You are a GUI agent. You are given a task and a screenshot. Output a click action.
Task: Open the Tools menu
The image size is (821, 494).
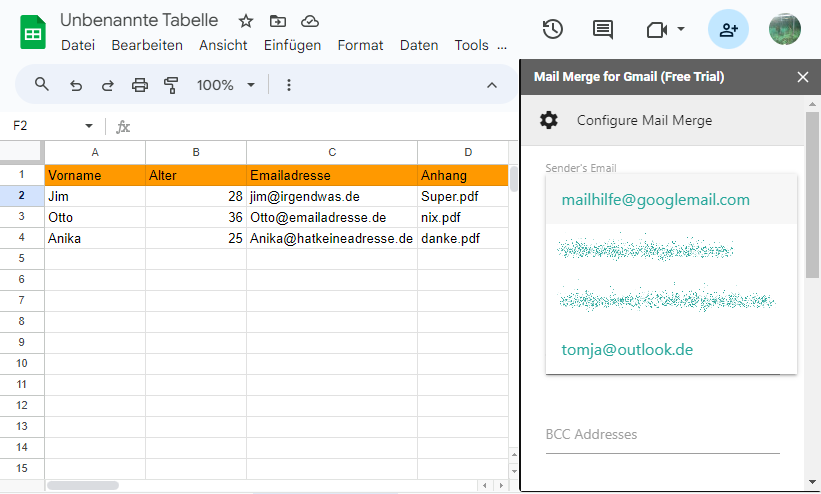click(471, 46)
